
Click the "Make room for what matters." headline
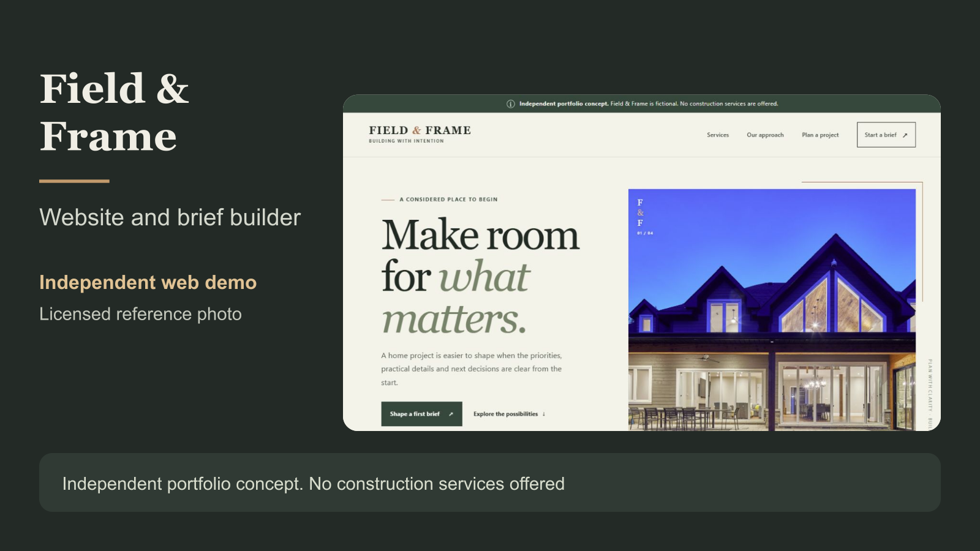tap(480, 277)
